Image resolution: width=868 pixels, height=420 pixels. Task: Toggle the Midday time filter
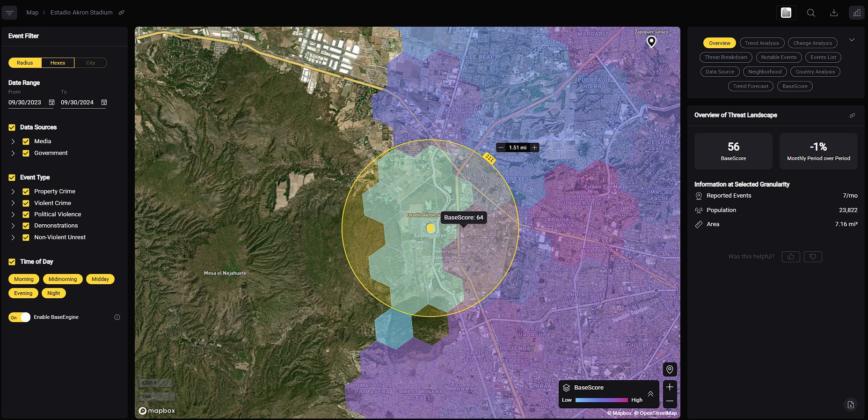[x=100, y=279]
